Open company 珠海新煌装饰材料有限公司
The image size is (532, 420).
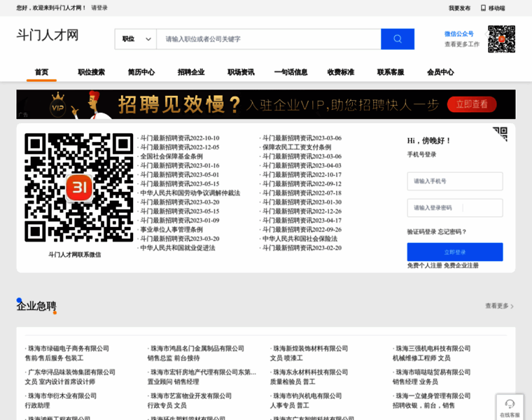click(x=310, y=349)
